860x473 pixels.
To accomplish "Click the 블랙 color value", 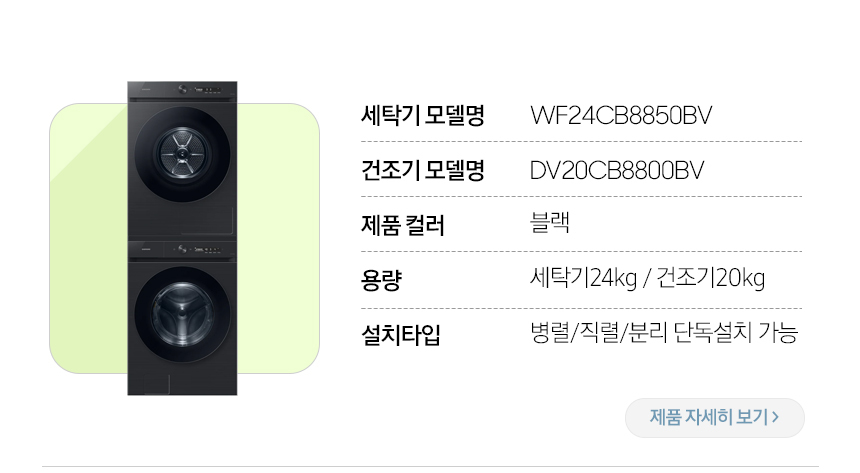I will pos(550,222).
